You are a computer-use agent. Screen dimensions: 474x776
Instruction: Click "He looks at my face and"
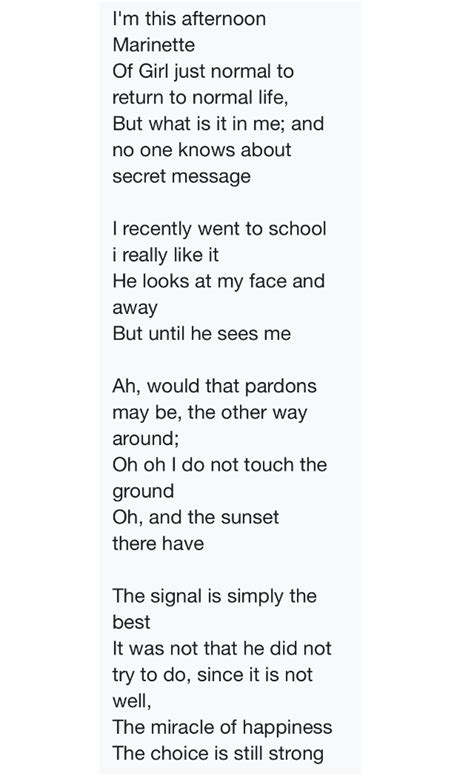(x=218, y=282)
